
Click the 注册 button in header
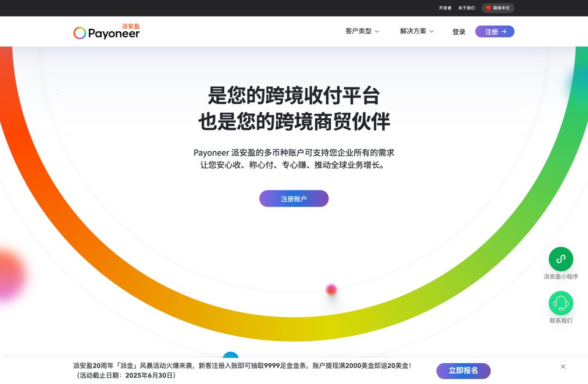tap(495, 31)
